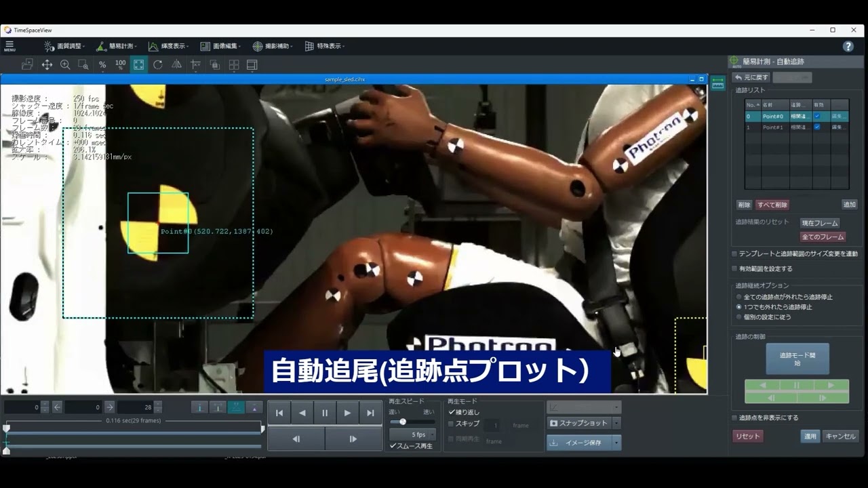Select Point#1 row in tracking list
This screenshot has width=868, height=488.
(x=797, y=127)
